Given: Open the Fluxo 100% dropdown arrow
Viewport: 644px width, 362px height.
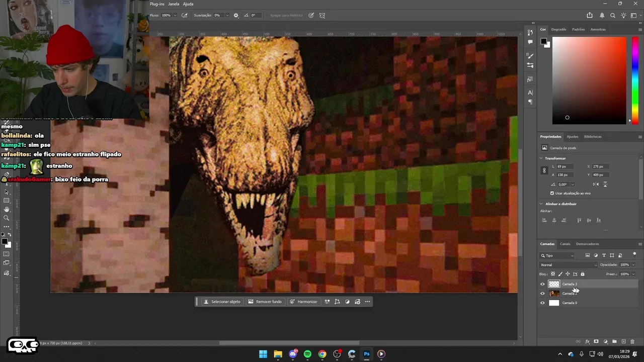Looking at the screenshot, I should coord(175,15).
